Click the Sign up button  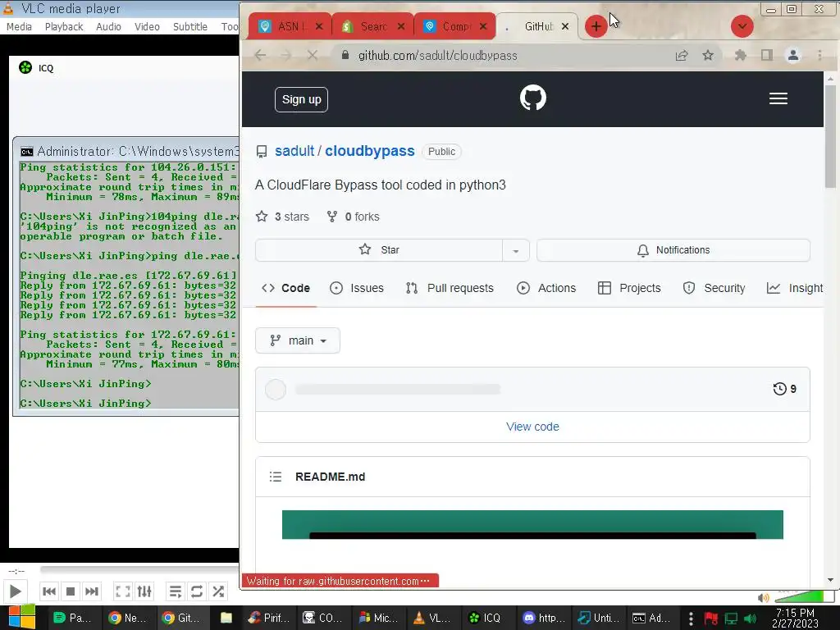tap(302, 99)
